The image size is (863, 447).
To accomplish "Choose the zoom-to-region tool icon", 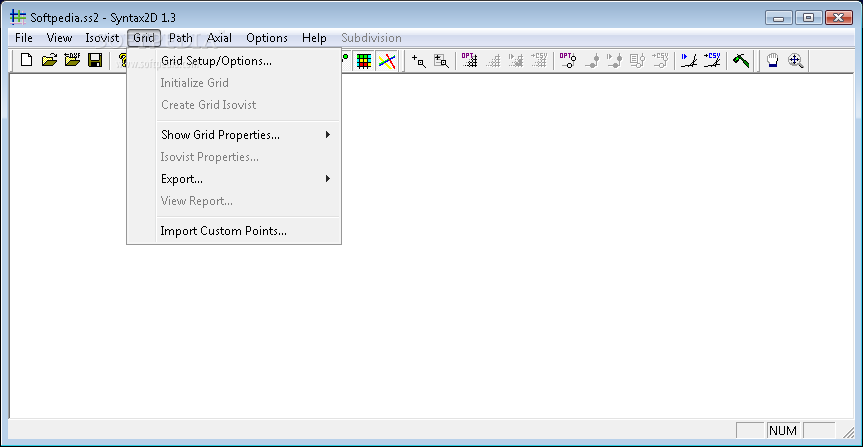I will click(441, 61).
